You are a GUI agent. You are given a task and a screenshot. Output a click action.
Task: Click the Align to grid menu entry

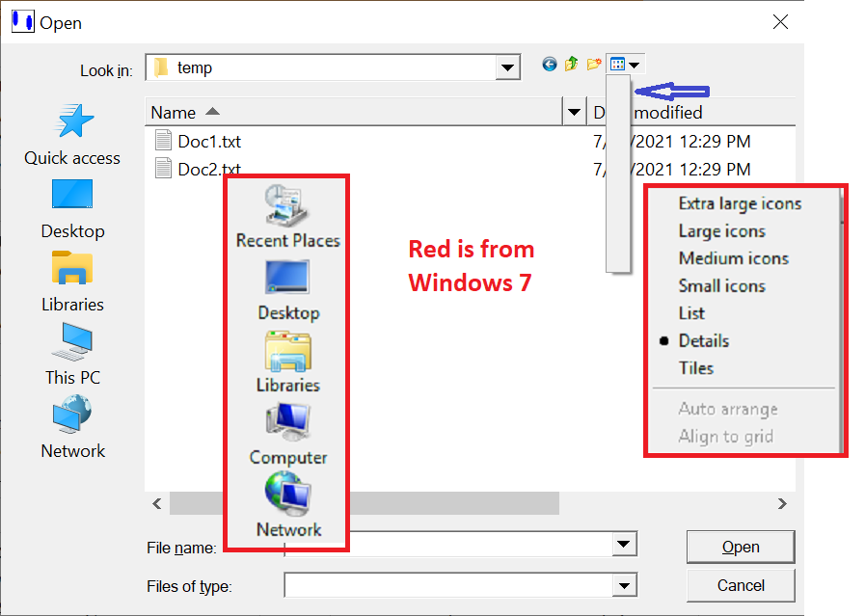point(725,437)
